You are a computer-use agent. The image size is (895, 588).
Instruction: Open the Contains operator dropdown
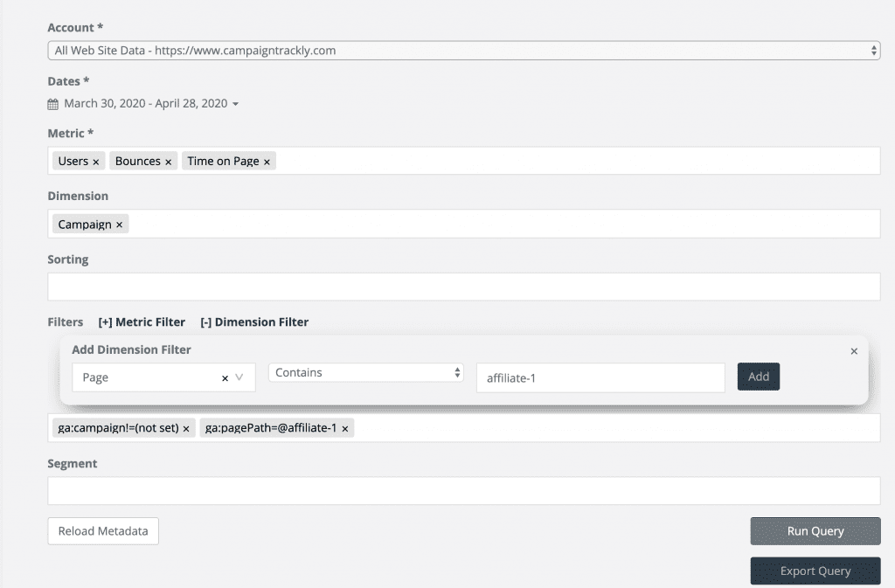point(366,372)
